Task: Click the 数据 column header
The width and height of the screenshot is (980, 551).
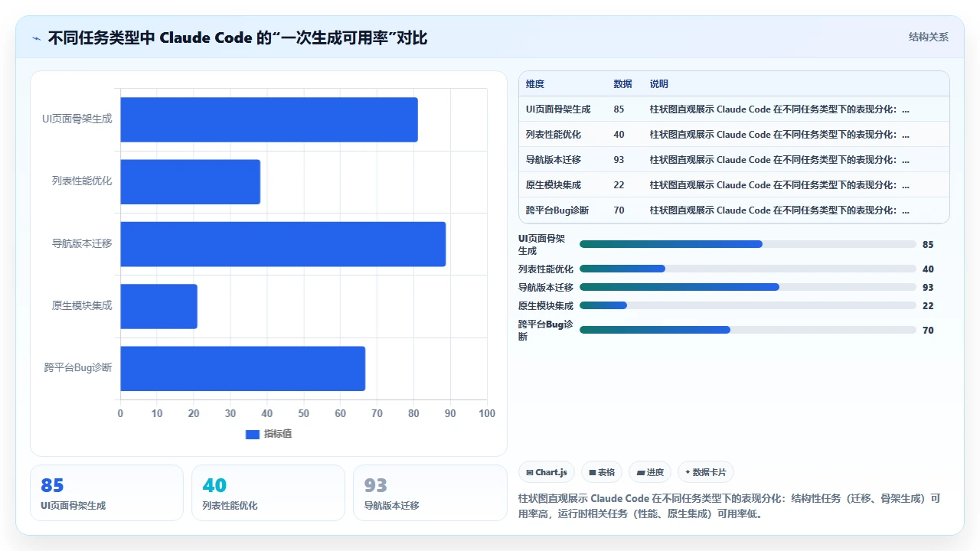Action: (622, 84)
